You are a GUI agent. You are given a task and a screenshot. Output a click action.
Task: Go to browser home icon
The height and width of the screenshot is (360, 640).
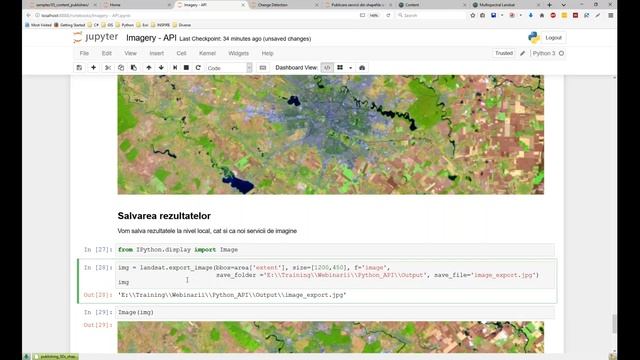pos(542,16)
